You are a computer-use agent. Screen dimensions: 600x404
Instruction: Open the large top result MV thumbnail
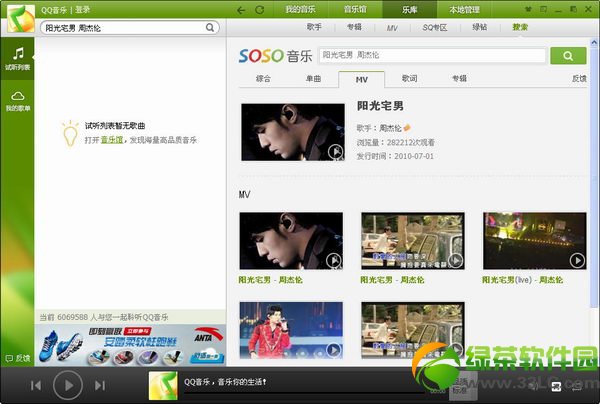[293, 132]
